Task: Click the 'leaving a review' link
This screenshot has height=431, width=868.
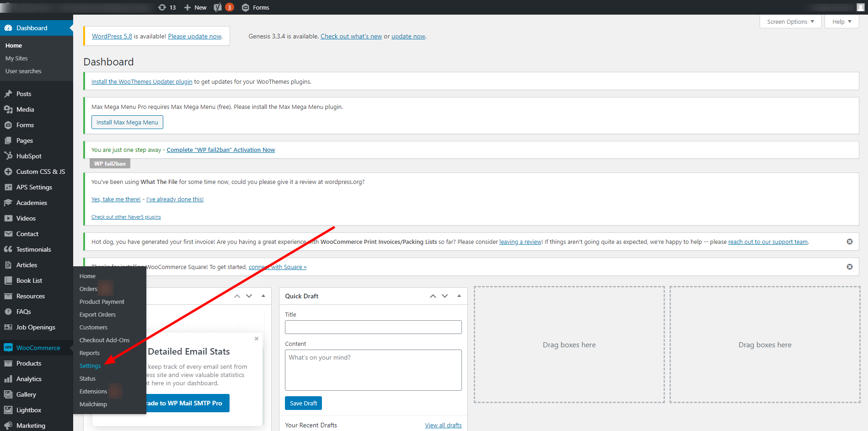Action: (521, 242)
